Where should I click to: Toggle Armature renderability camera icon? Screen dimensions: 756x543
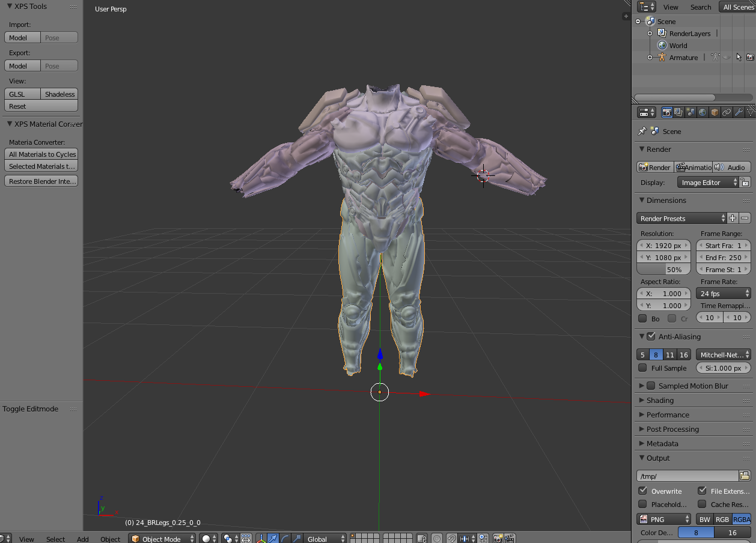pos(750,57)
